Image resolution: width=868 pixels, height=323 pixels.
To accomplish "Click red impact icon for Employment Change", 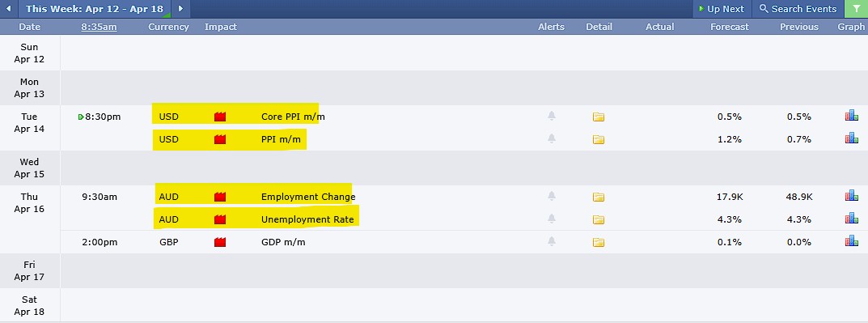I will (x=220, y=198).
